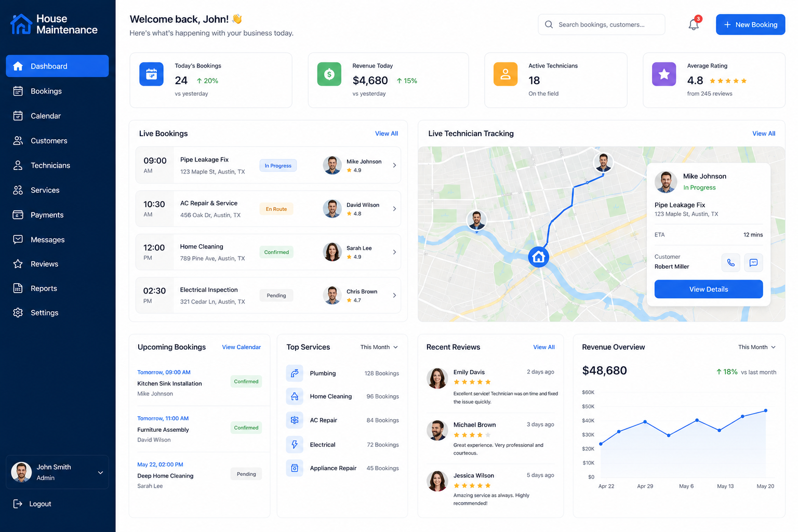Open AC Repair & Service booking chevron

tap(394, 209)
